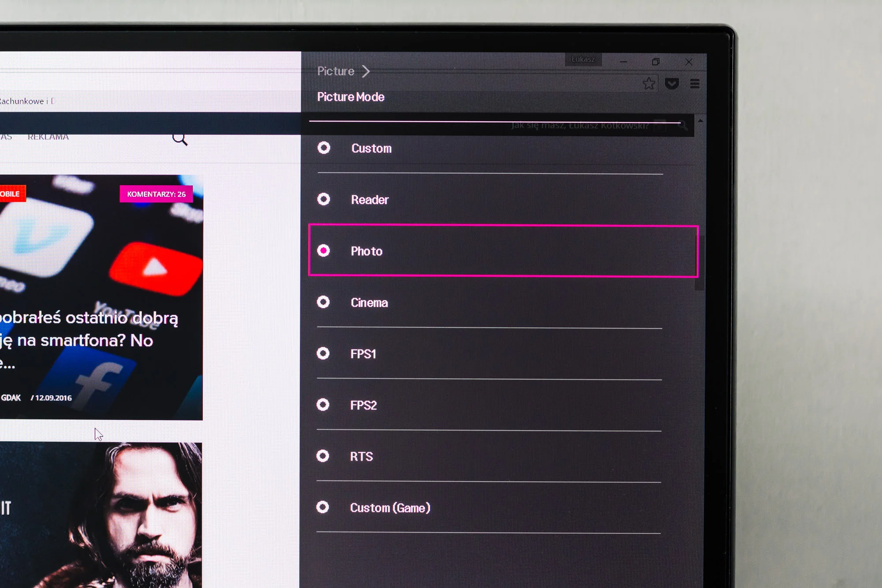Click the website search magnifier icon

point(180,139)
